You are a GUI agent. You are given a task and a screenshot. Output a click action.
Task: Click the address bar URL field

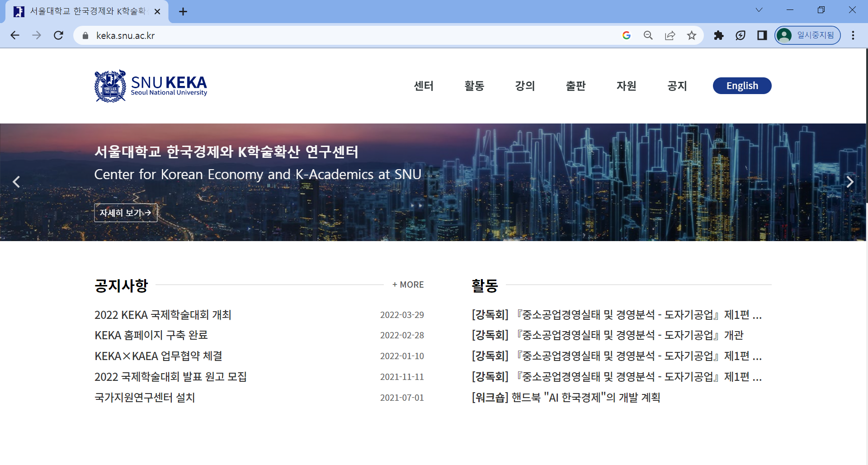[353, 35]
